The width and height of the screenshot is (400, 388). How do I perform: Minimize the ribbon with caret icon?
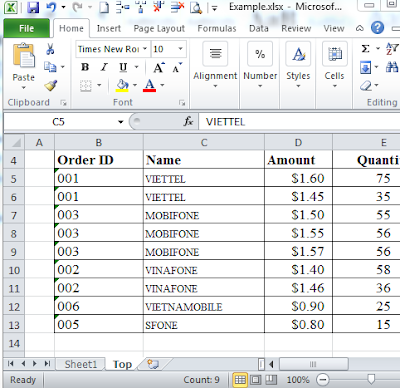point(360,28)
